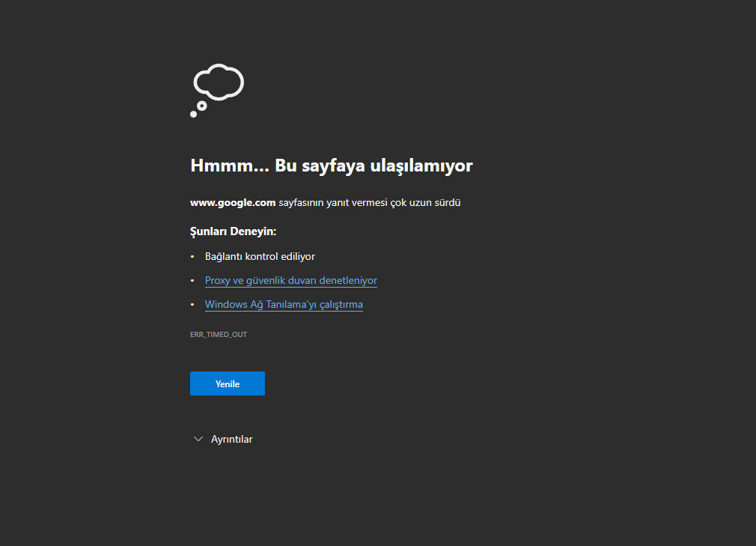Screen dimensions: 756x546
Task: Click the Şunları Deneyin: subheading
Action: pos(233,231)
